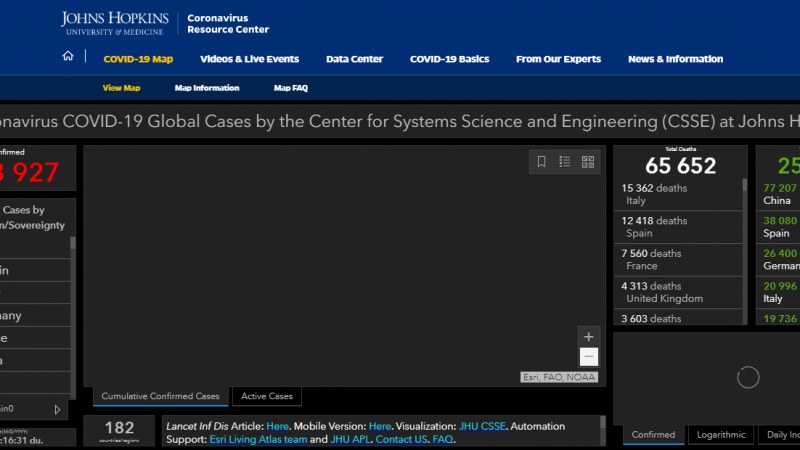Open the COVID-19 Map menu
The image size is (800, 450).
[x=138, y=59]
